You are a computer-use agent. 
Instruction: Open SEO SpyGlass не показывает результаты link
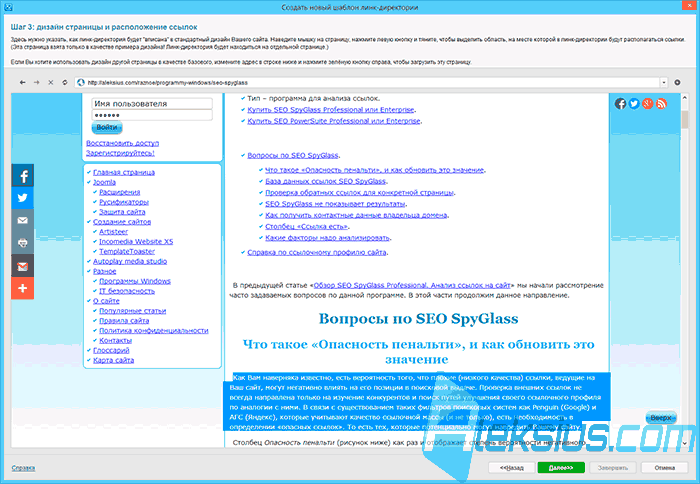pos(335,204)
